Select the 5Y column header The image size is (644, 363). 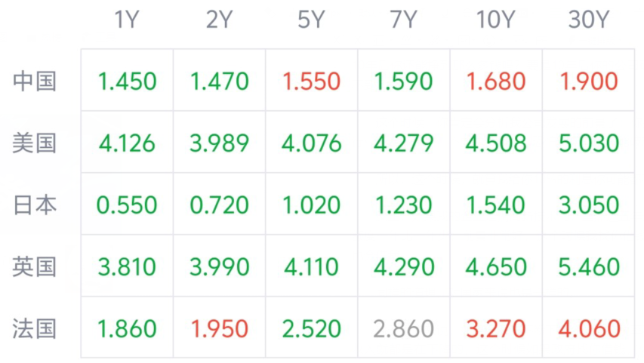coord(311,20)
